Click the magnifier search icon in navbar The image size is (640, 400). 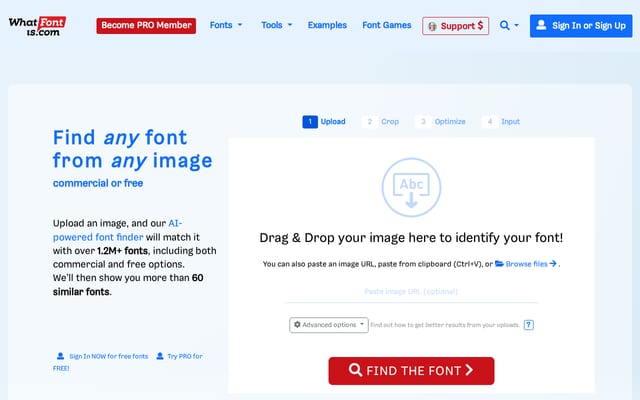coord(504,26)
